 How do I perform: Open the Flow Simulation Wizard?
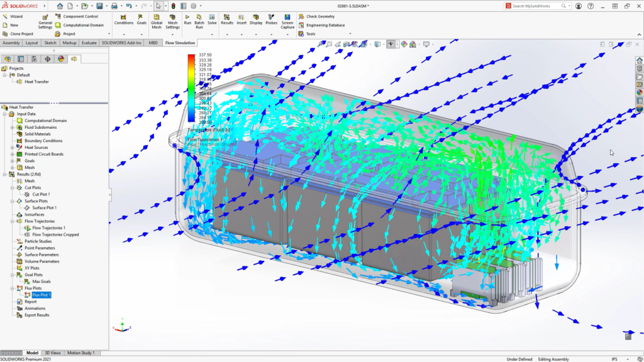(x=13, y=16)
